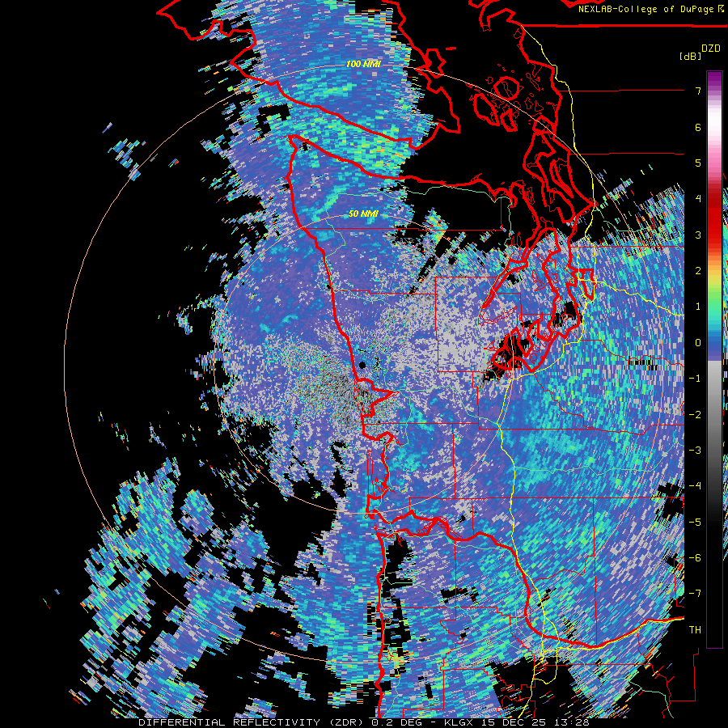Select the -5 value on the scale
The height and width of the screenshot is (728, 728).
pos(695,523)
